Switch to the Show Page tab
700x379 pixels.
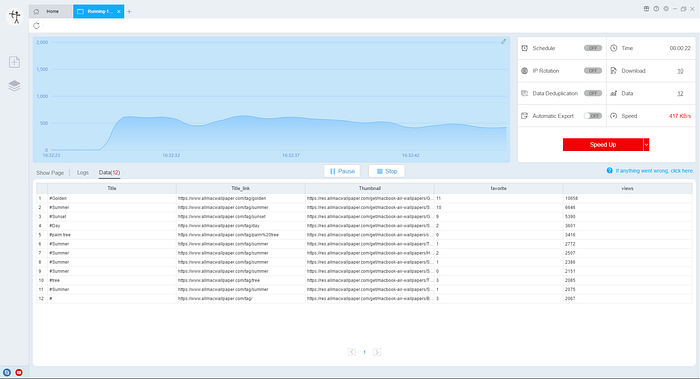pos(50,173)
